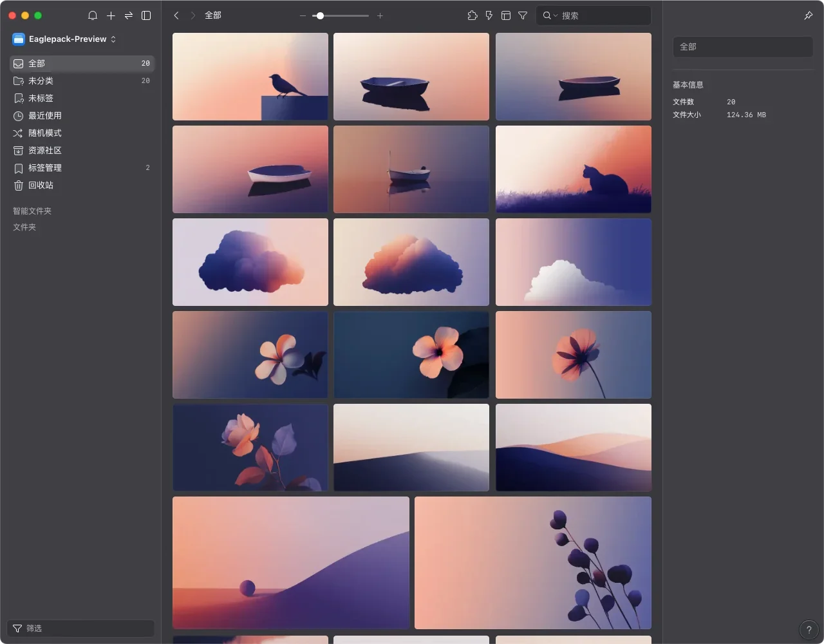Image resolution: width=824 pixels, height=644 pixels.
Task: Go back with the left arrow button
Action: [x=176, y=15]
